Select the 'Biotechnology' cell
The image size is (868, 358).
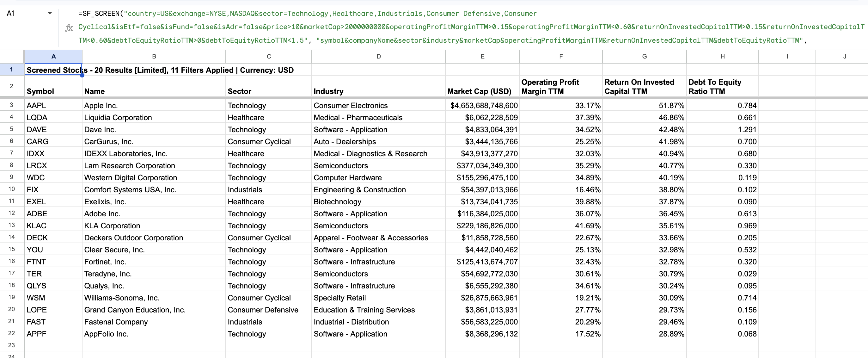[378, 201]
